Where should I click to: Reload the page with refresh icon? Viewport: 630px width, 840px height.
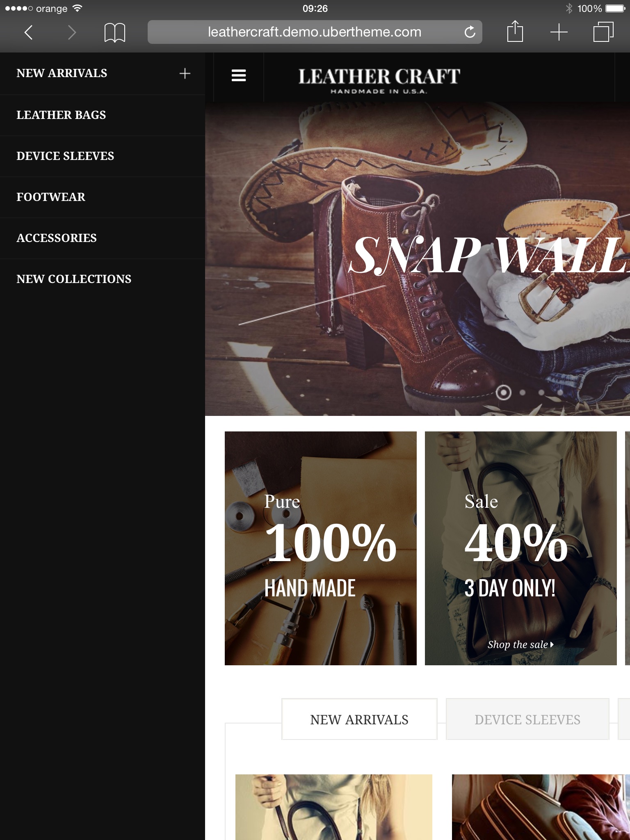(470, 32)
